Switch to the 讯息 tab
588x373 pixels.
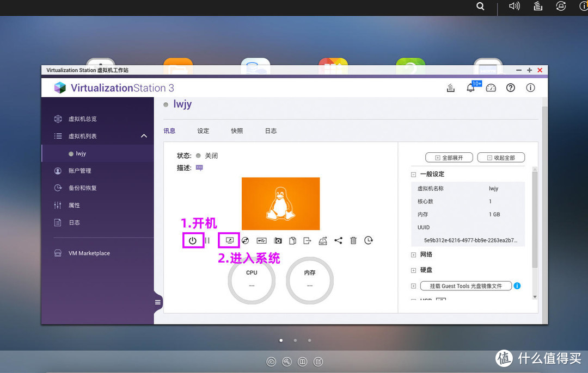click(169, 130)
